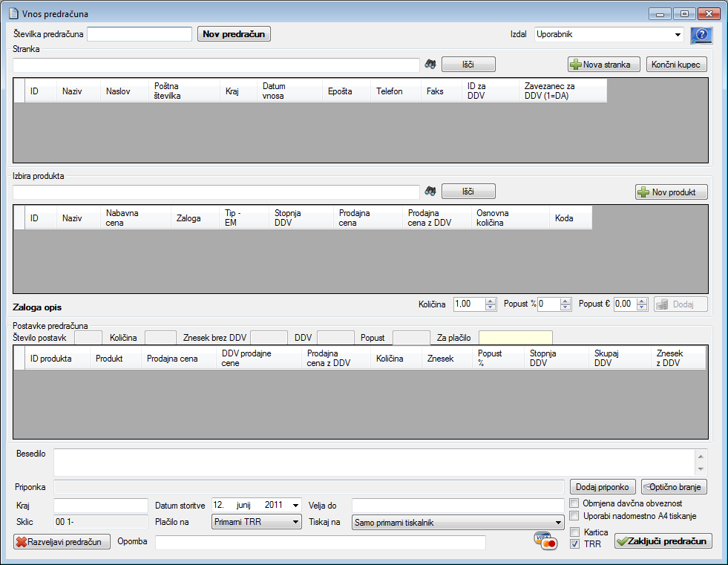Tick Uporabi nadomestno A4 tiskanje

point(574,516)
